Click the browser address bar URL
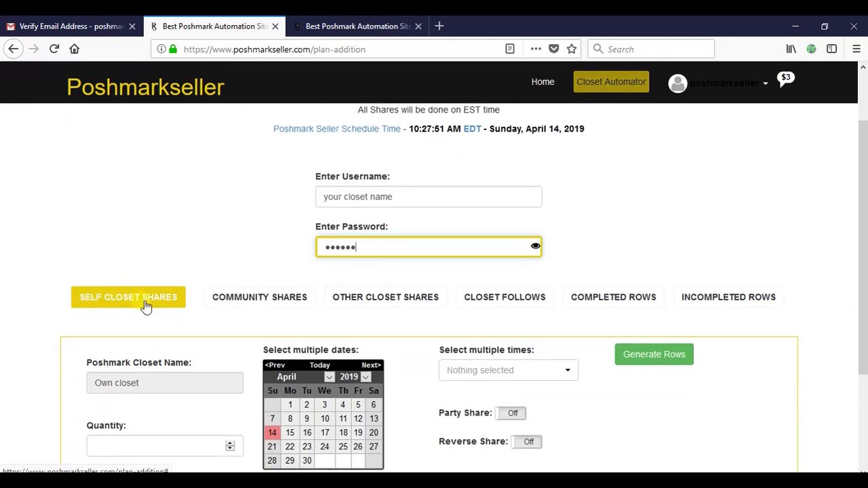 click(274, 49)
